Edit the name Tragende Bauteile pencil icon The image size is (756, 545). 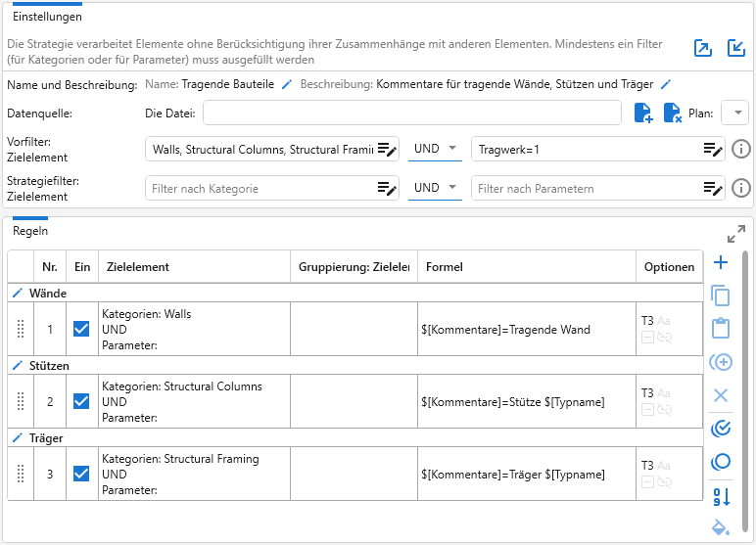[x=287, y=84]
